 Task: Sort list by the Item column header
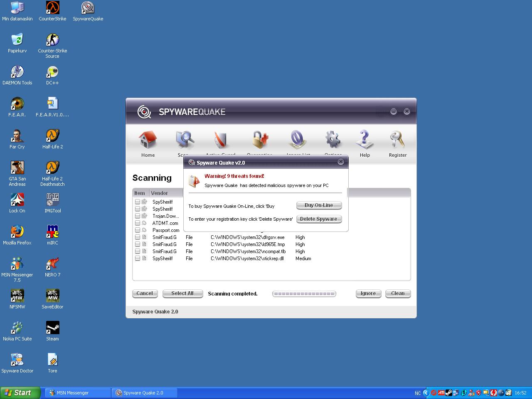(140, 193)
